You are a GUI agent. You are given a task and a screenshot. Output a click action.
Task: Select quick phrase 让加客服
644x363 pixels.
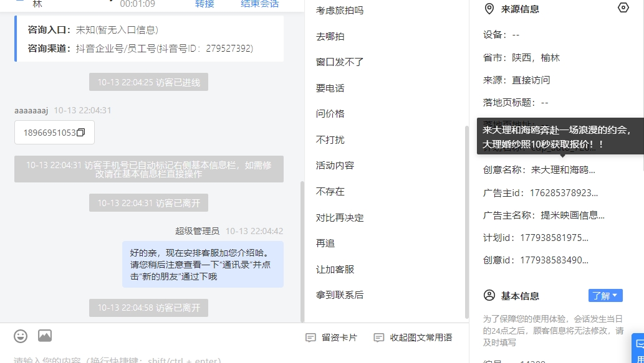pyautogui.click(x=335, y=270)
